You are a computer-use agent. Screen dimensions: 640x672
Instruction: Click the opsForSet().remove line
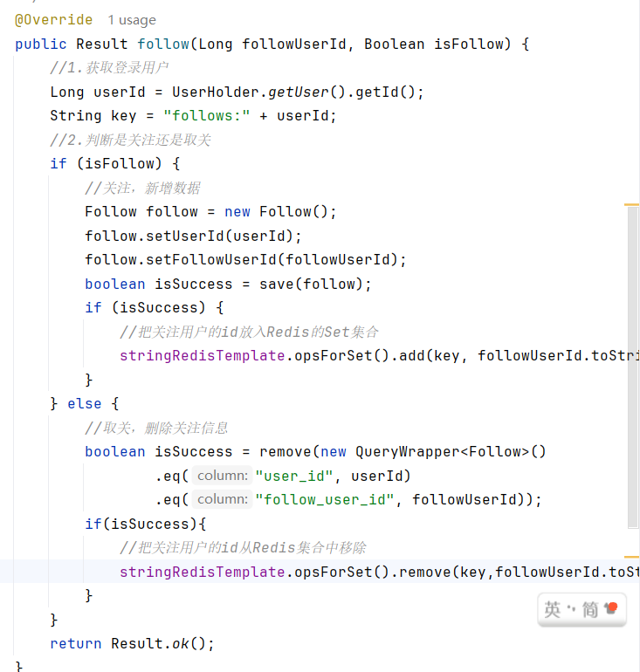click(379, 572)
